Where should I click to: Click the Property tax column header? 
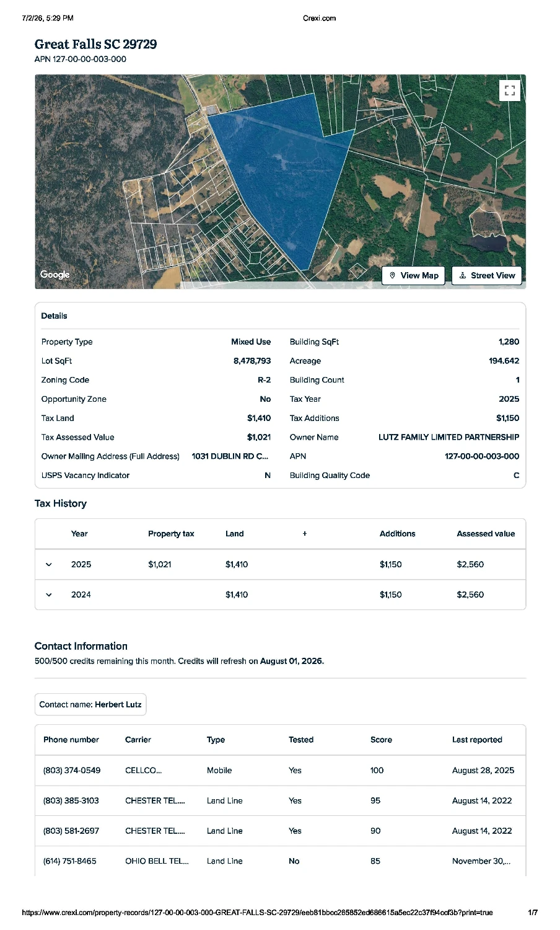point(171,534)
